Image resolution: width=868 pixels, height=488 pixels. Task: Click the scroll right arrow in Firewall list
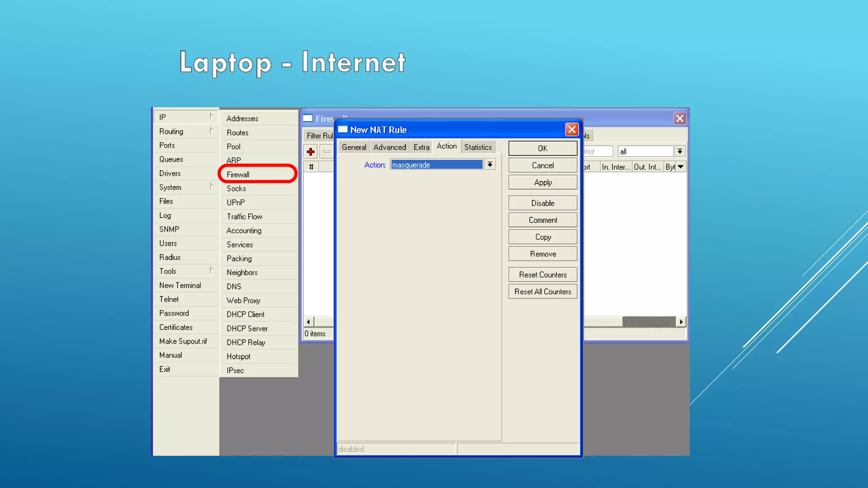tap(681, 322)
